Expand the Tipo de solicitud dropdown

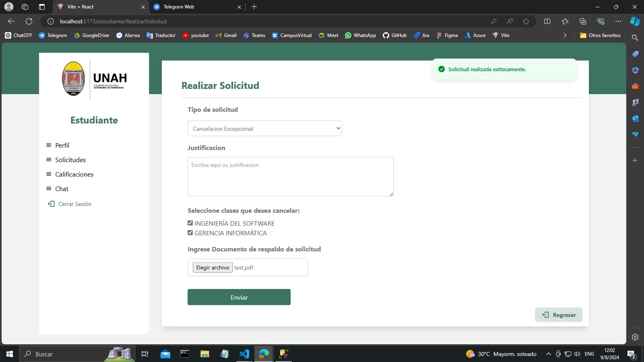[x=264, y=128]
